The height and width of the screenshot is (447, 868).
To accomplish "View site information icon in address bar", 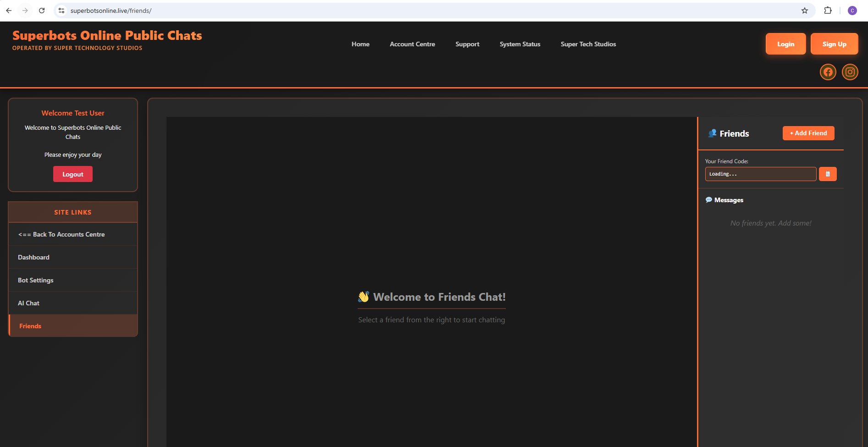I will tap(61, 11).
